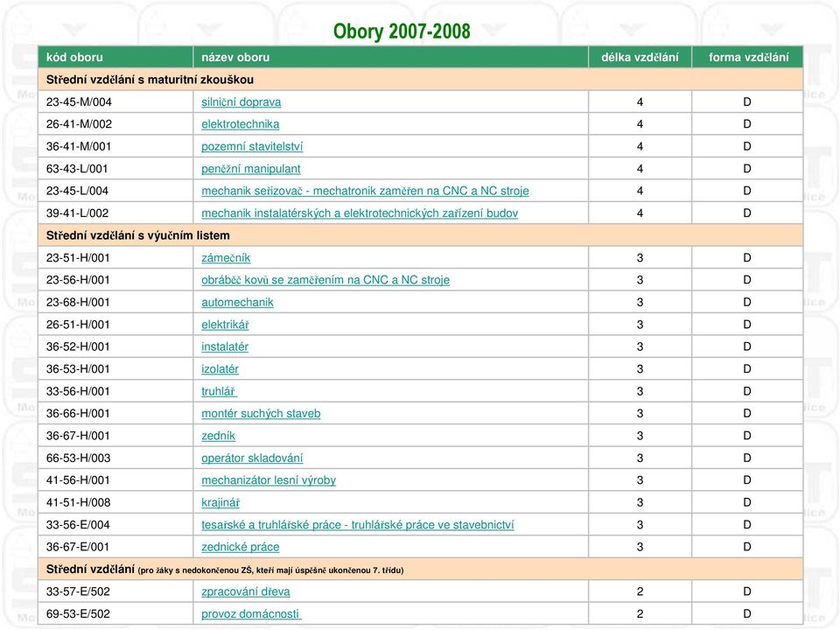Select code 36-41-M/001

point(79,146)
